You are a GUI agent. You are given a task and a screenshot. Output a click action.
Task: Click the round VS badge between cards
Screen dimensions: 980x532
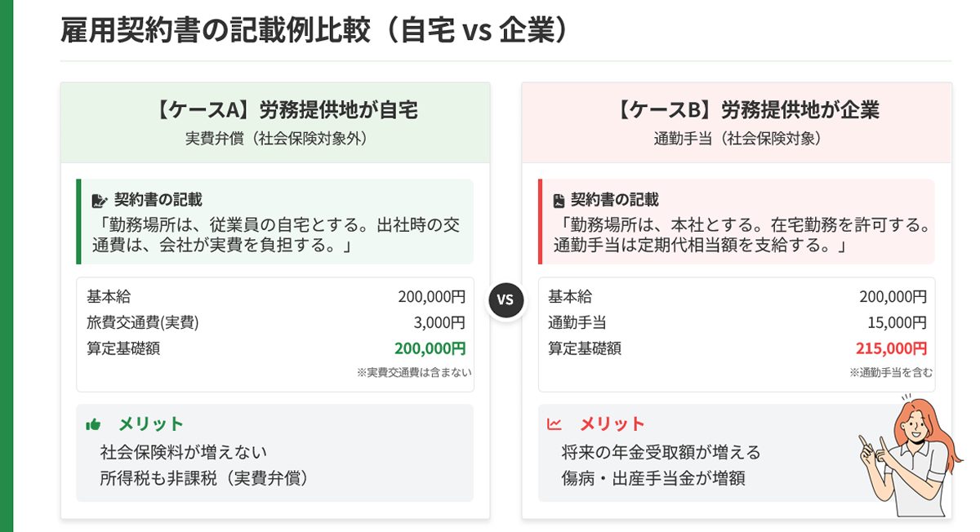coord(506,299)
